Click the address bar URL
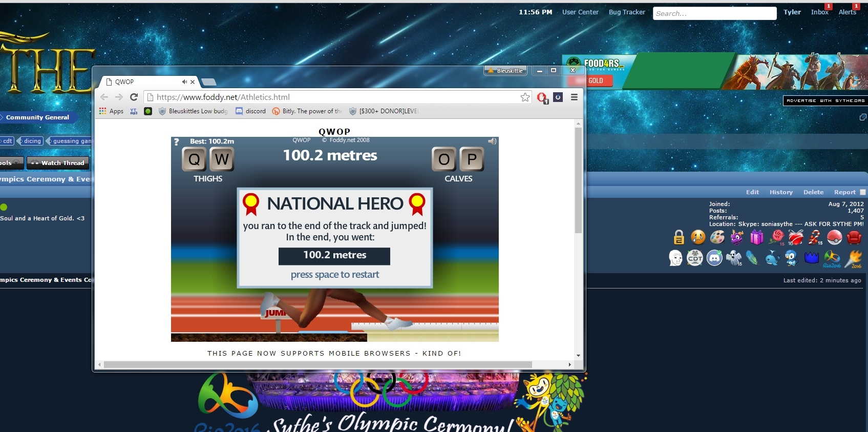The height and width of the screenshot is (432, 868). (223, 97)
